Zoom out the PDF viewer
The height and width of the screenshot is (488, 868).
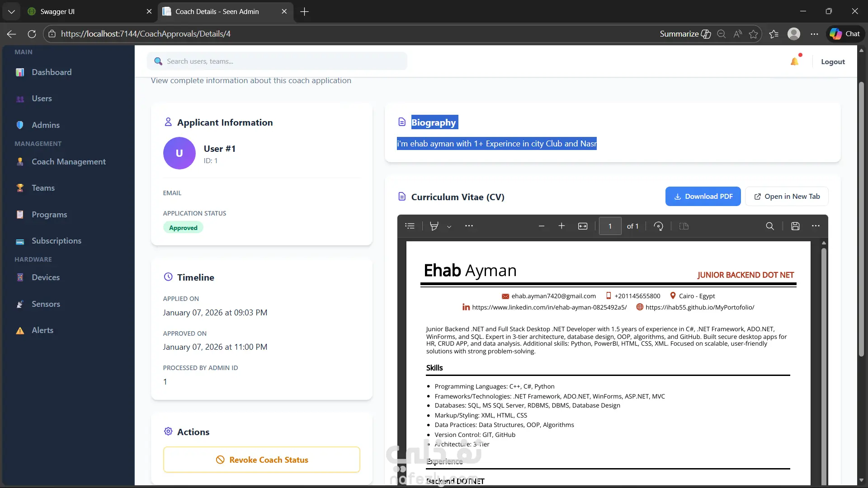pos(541,226)
